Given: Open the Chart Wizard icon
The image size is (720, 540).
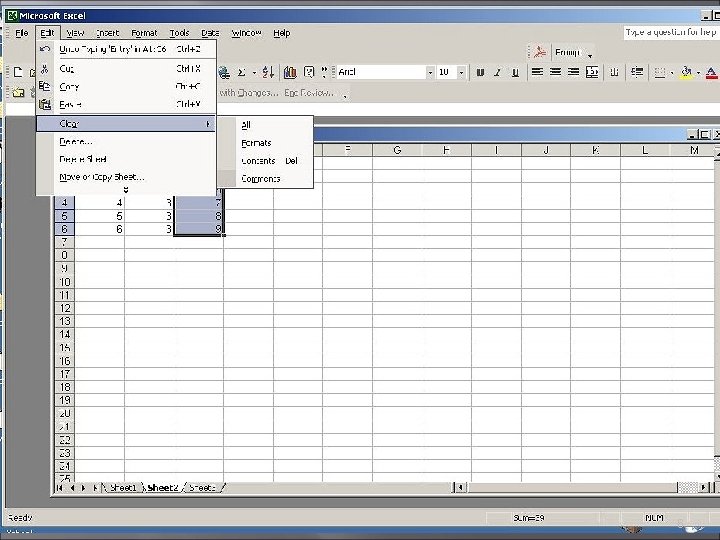Looking at the screenshot, I should 290,73.
